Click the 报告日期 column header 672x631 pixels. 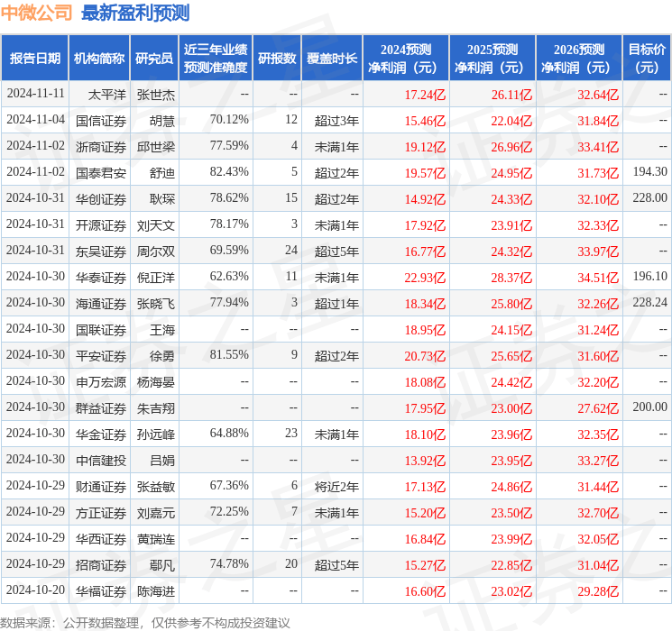tap(34, 59)
